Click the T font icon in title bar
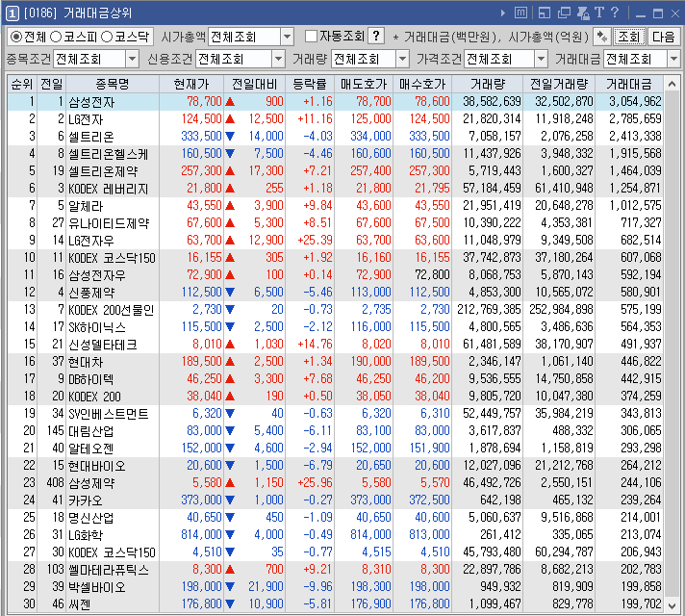The image size is (685, 616). pyautogui.click(x=599, y=13)
